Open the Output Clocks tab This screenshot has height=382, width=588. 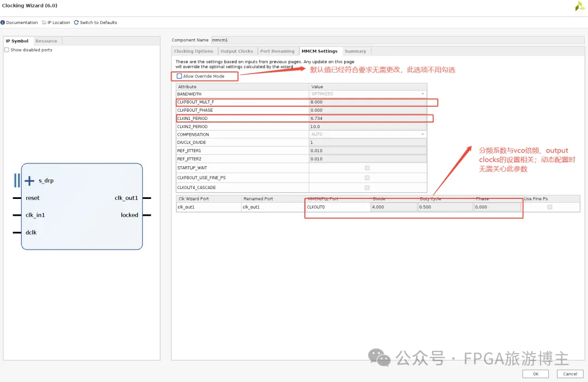pos(237,51)
